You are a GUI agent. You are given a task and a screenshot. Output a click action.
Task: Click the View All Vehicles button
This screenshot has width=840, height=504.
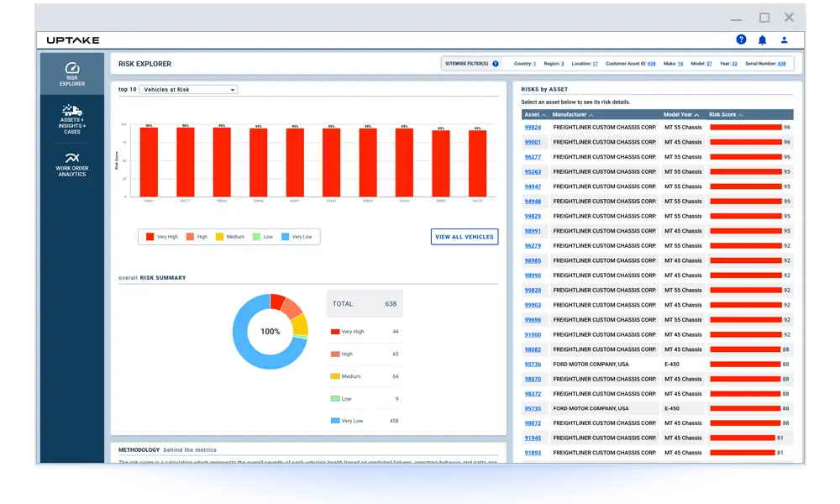pos(465,237)
